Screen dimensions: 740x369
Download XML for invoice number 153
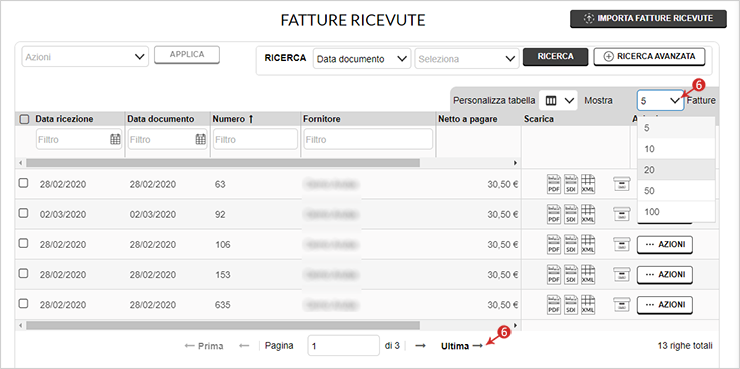click(x=588, y=275)
